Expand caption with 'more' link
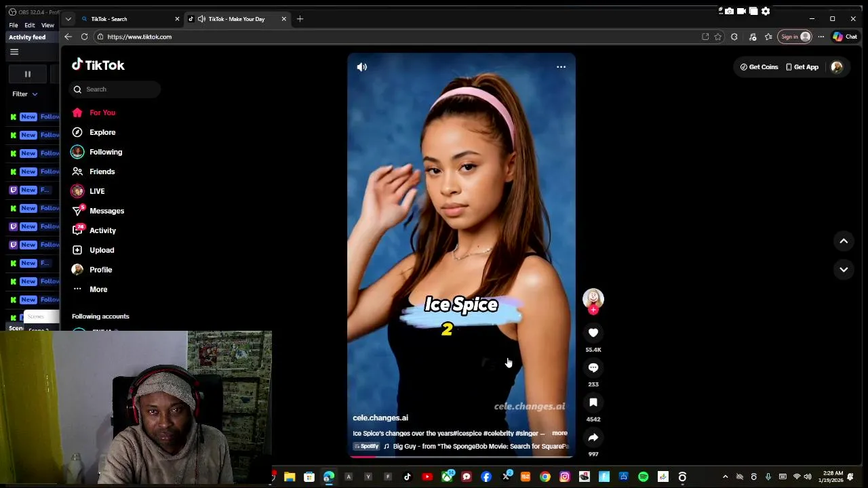This screenshot has height=488, width=868. tap(559, 433)
